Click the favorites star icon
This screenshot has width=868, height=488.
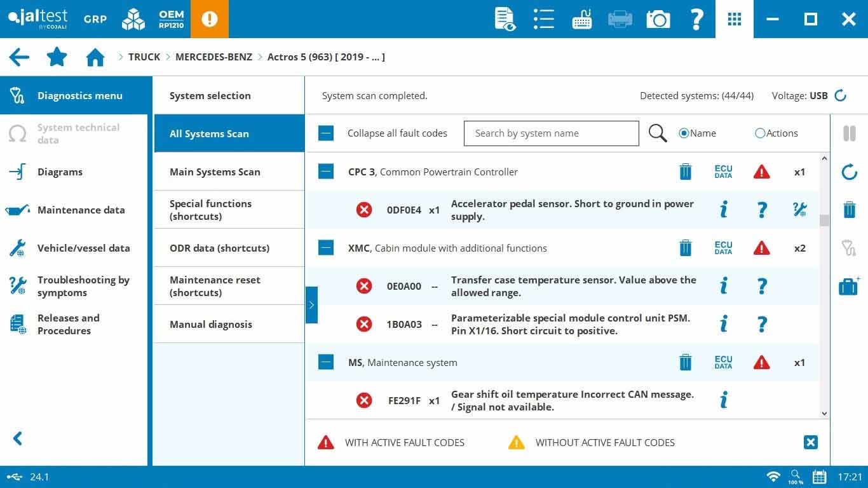(57, 57)
